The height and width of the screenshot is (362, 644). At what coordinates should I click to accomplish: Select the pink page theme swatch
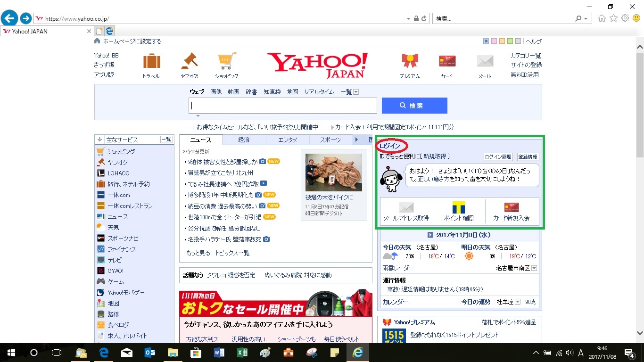tap(494, 41)
